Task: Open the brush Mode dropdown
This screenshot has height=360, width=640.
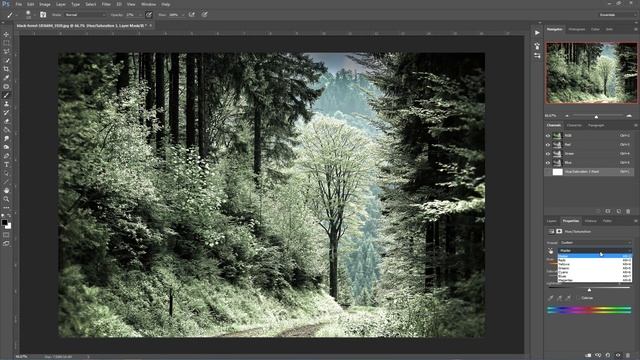Action: click(x=85, y=15)
